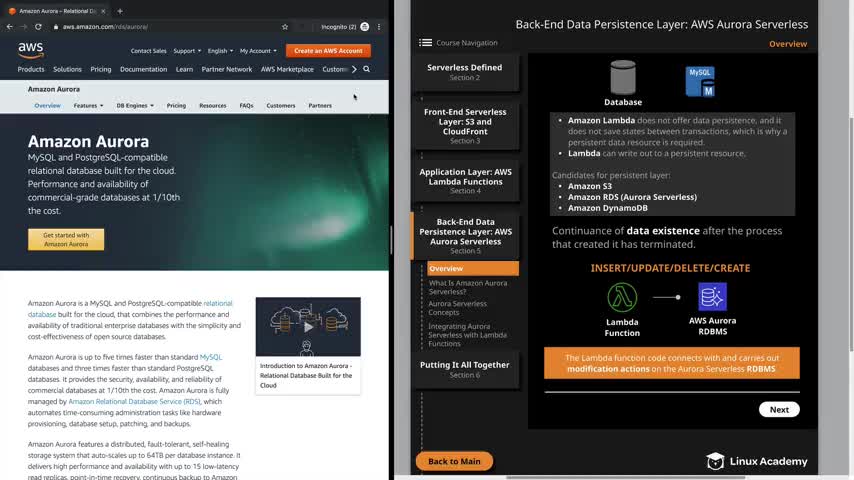Open the My Account dropdown
This screenshot has height=480, width=854.
tap(258, 51)
